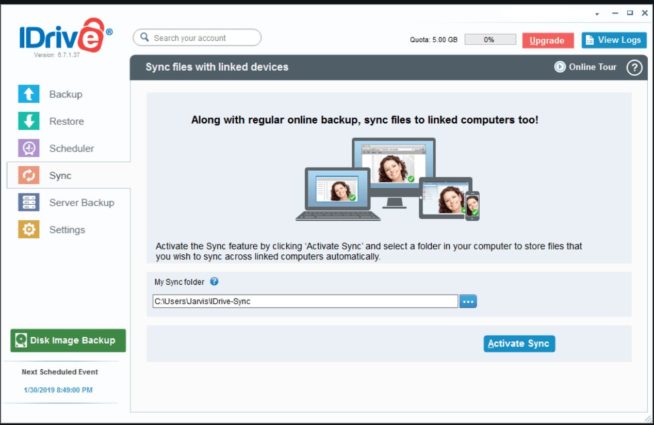The width and height of the screenshot is (654, 425).
Task: Browse sync folder with ellipsis button
Action: 468,301
